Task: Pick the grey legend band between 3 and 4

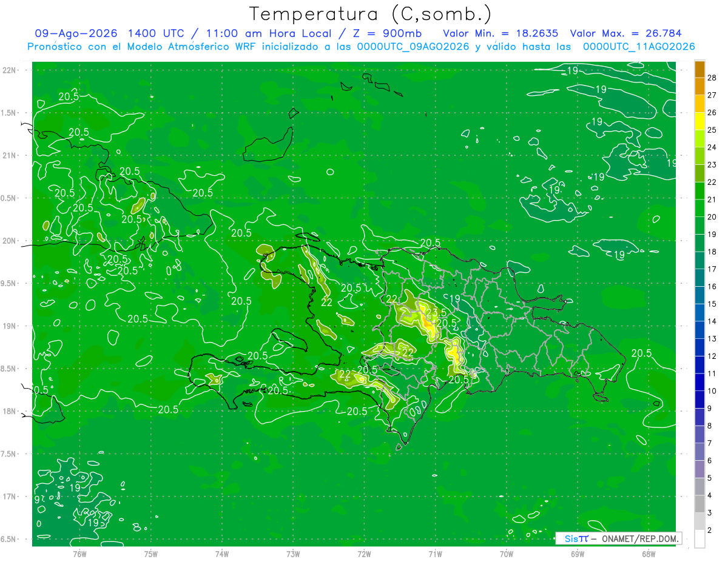Action: point(699,504)
